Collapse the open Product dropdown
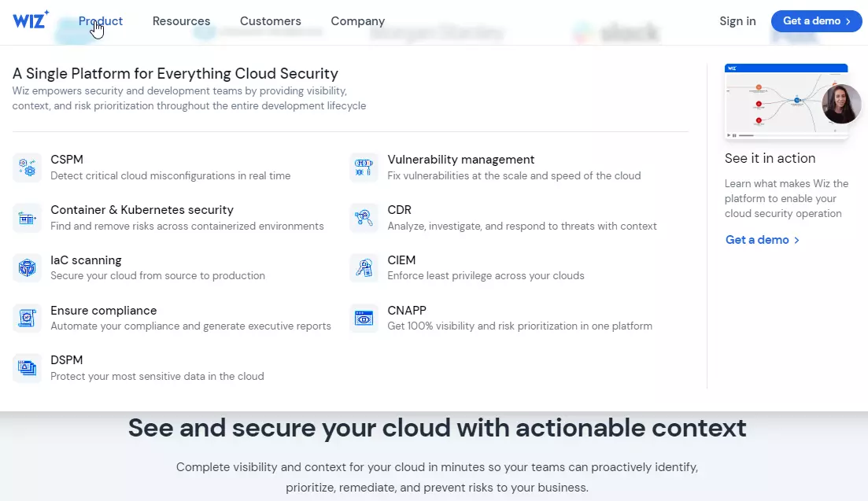868x501 pixels. pos(100,21)
